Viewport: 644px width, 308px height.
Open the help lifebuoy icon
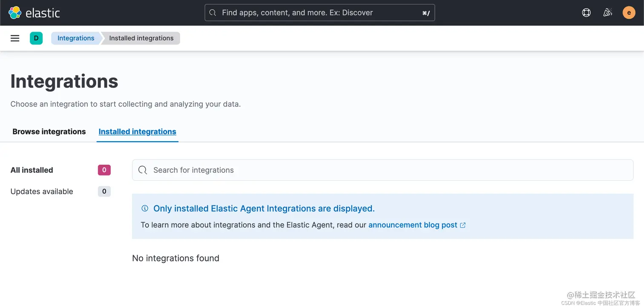coord(586,13)
